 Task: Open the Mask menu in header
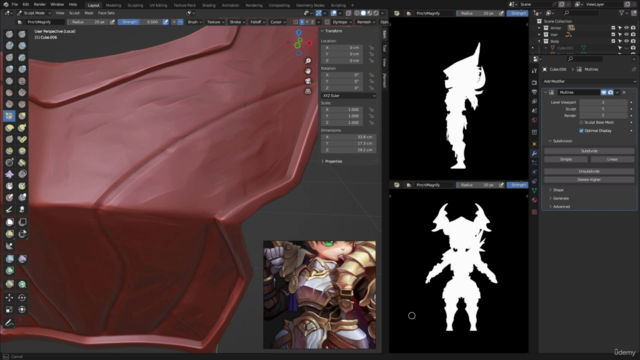click(89, 13)
